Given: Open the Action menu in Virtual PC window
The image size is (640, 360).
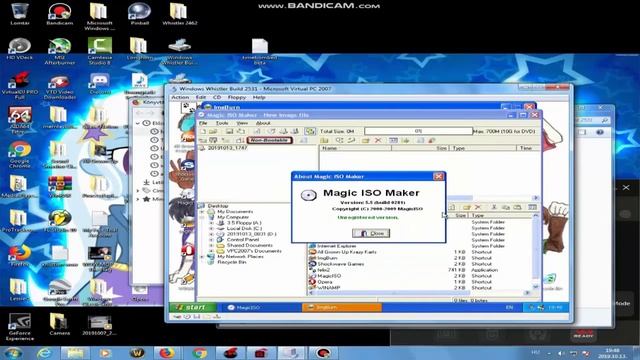Looking at the screenshot, I should pyautogui.click(x=180, y=98).
